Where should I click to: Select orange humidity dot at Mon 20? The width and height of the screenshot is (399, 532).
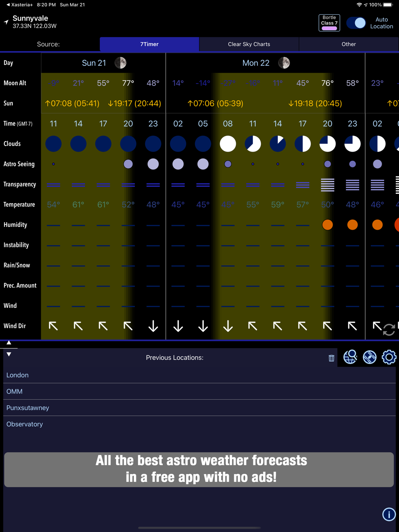[328, 225]
